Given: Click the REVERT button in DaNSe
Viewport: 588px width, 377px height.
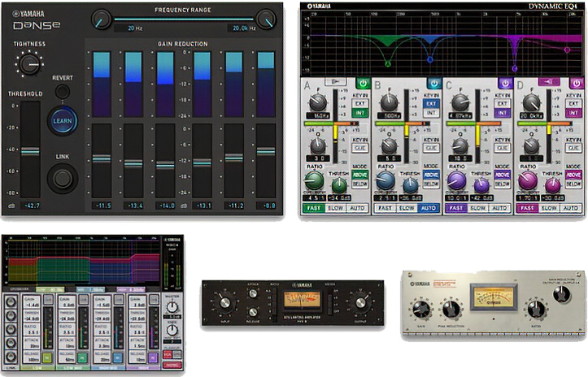Looking at the screenshot, I should pos(63,91).
